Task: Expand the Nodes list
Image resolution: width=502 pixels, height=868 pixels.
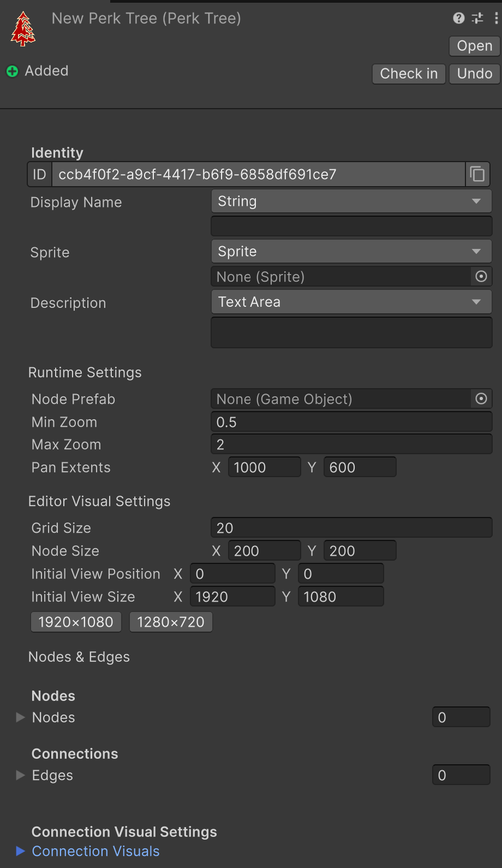Action: (x=21, y=717)
